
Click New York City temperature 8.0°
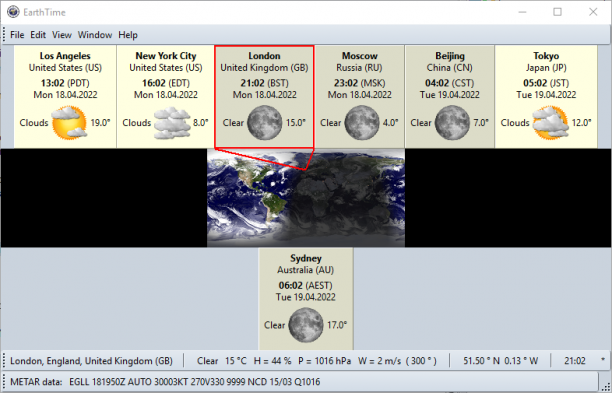point(201,123)
